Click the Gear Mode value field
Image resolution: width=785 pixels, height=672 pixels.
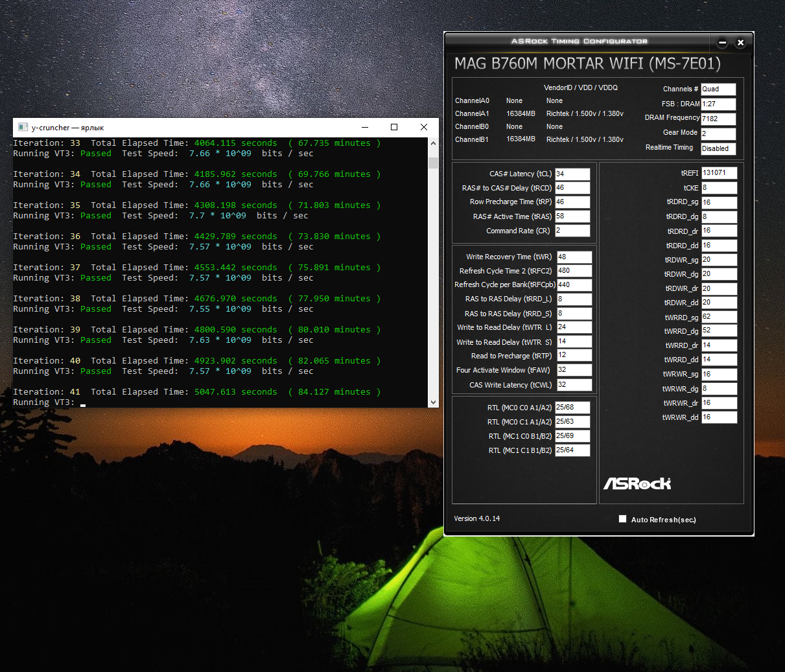[718, 134]
